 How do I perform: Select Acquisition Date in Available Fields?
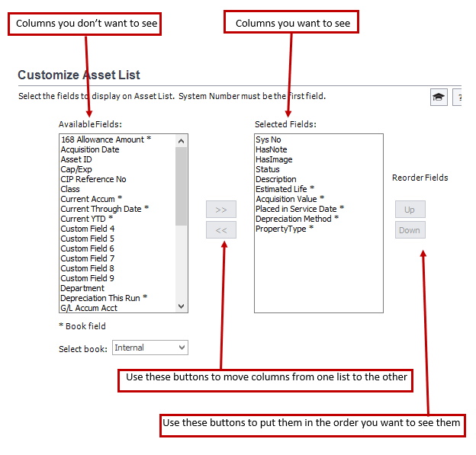90,149
